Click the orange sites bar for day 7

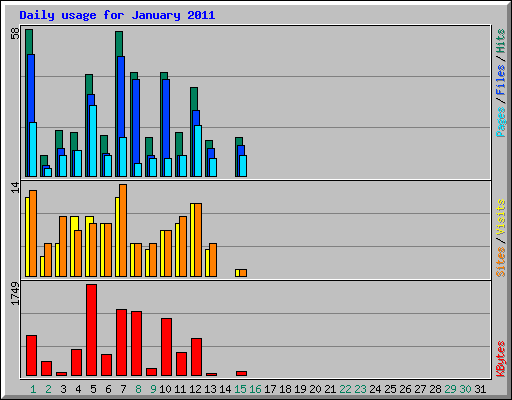(123, 230)
